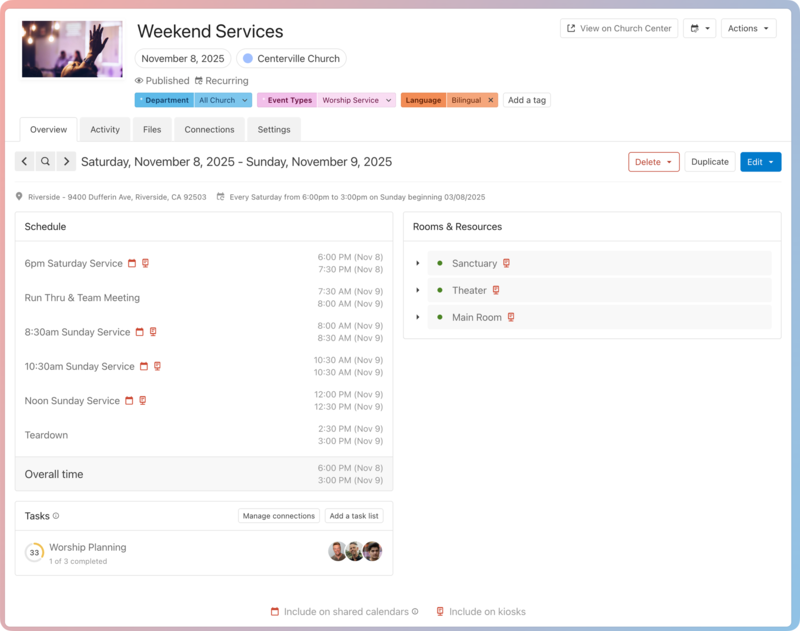Open the calendar icon next to 6pm Saturday Service
The width and height of the screenshot is (800, 631).
(133, 263)
